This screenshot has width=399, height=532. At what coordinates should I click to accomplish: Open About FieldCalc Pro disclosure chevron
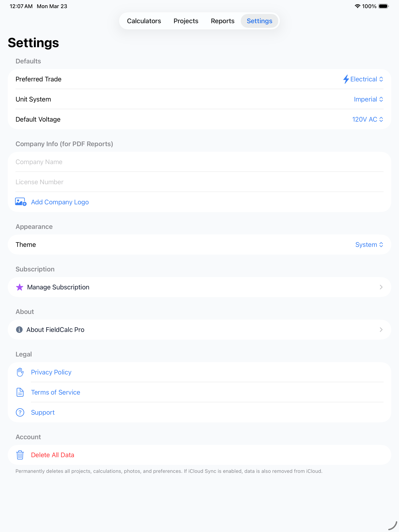click(x=381, y=329)
